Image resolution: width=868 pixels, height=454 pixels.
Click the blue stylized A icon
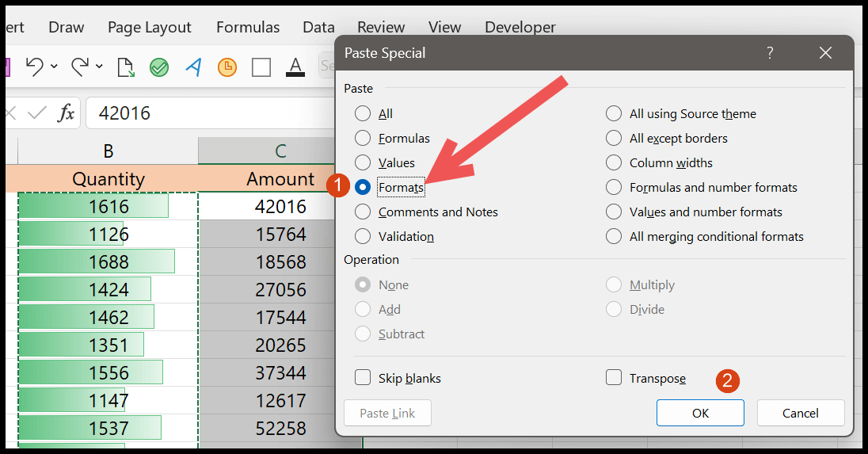pos(193,67)
